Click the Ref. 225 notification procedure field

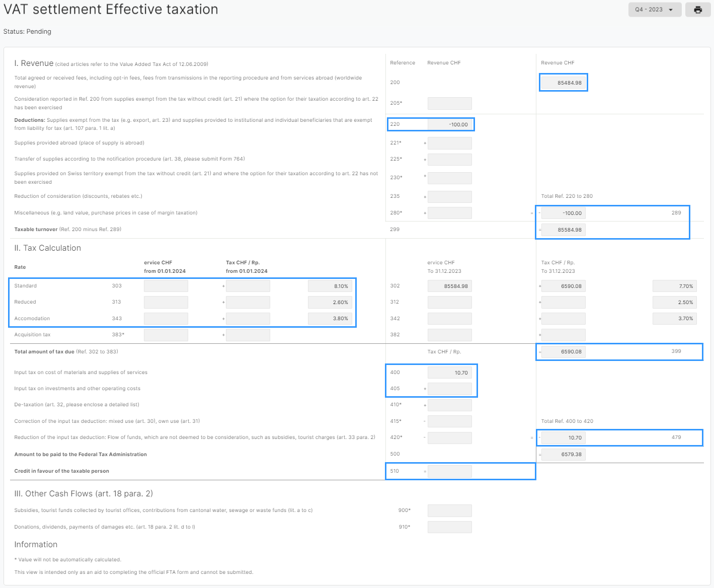click(449, 159)
